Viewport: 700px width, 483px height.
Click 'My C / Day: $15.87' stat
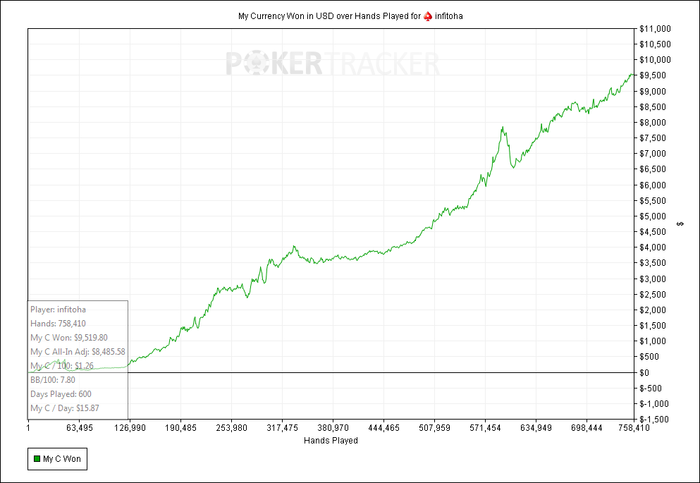coord(65,408)
